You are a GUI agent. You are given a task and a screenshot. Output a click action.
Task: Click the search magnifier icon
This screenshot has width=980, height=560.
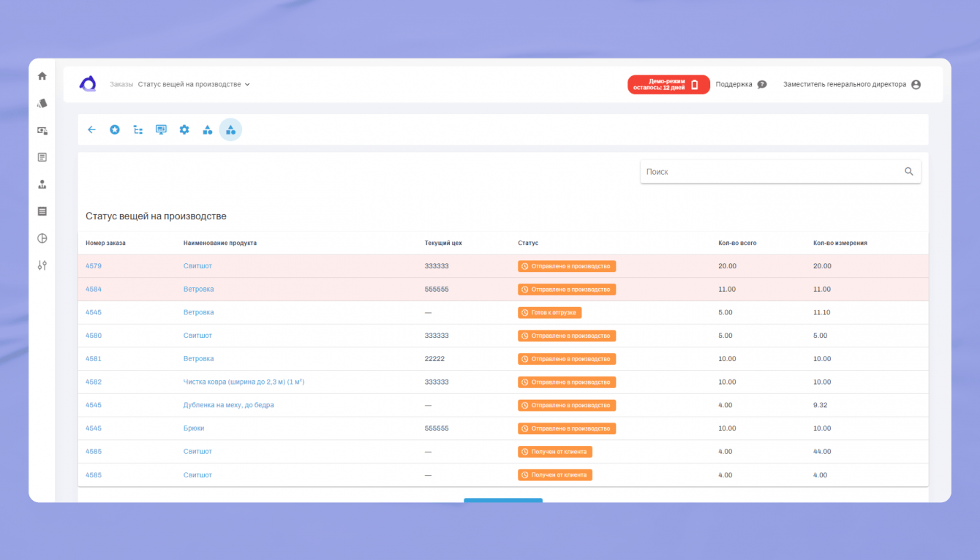909,172
